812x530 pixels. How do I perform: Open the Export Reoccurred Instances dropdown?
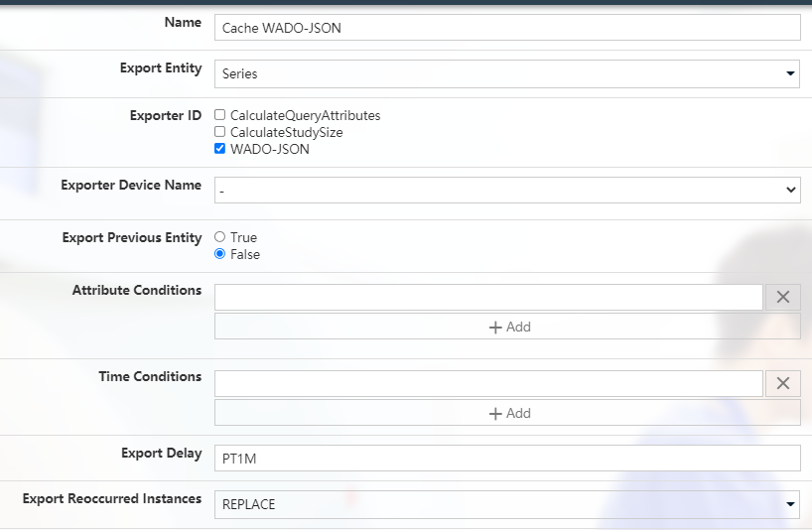(x=507, y=504)
